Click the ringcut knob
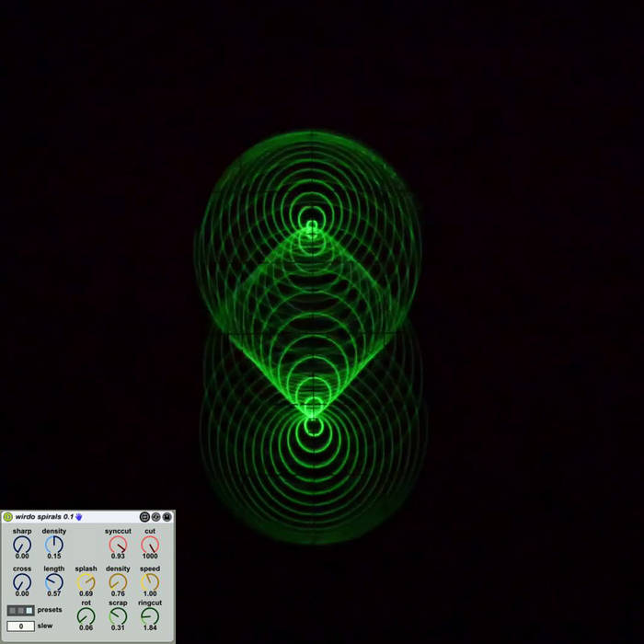Screen dimensions: 644x644 (x=150, y=616)
